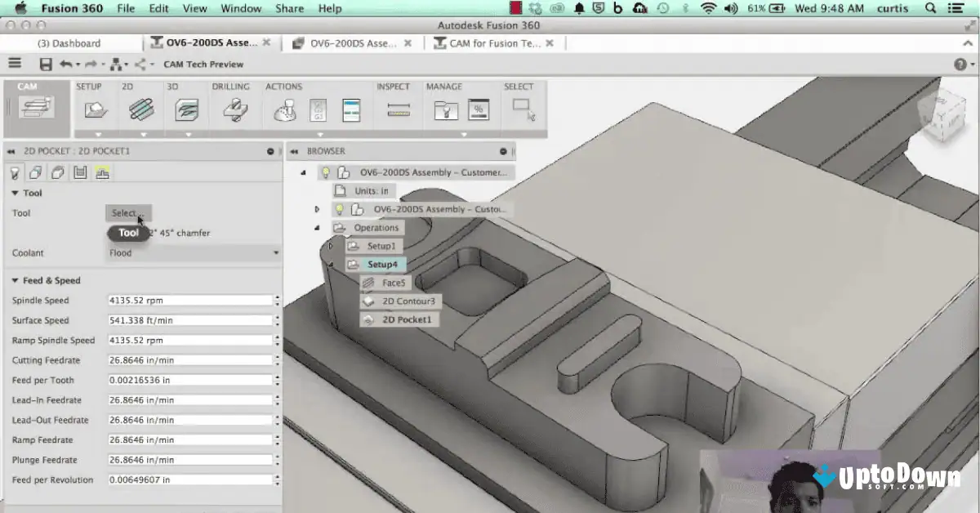Open the Window menu in the menu bar

pos(241,8)
